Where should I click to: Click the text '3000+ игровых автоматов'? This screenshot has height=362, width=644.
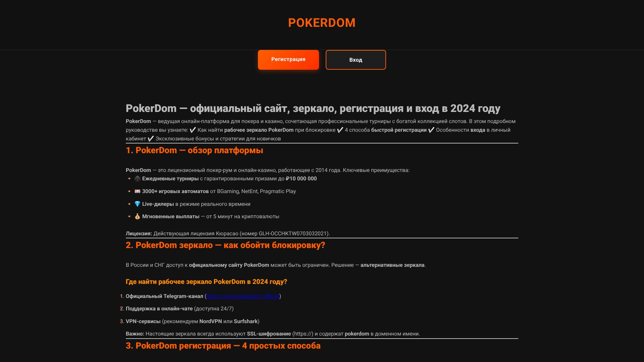click(175, 191)
